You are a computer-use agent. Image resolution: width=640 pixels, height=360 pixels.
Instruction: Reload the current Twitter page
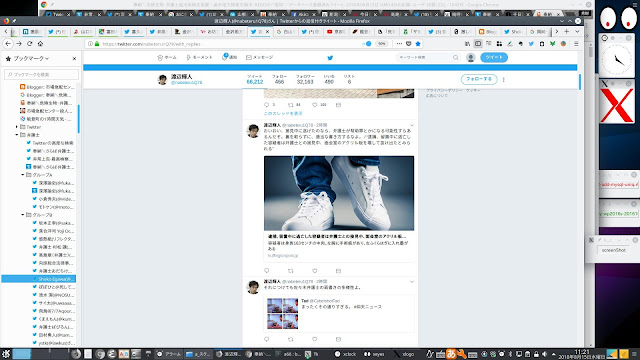coord(30,44)
